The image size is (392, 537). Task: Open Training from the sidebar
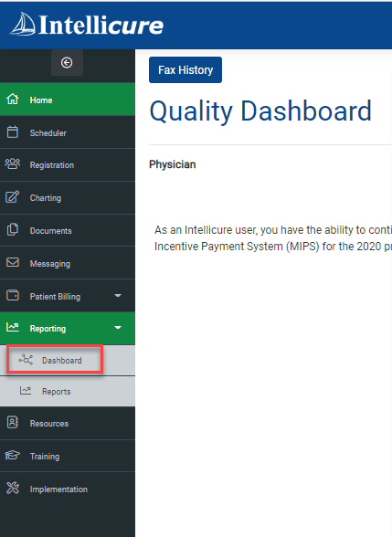(x=68, y=456)
